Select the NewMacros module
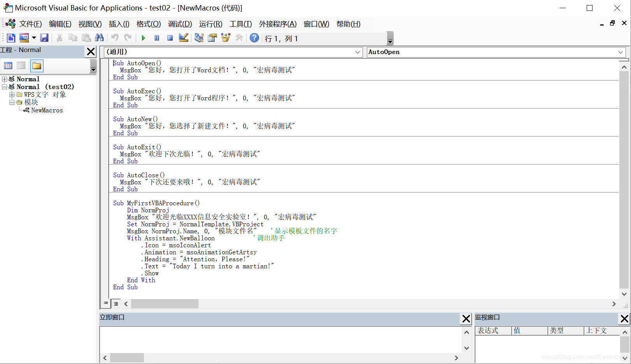The height and width of the screenshot is (364, 631). click(47, 110)
